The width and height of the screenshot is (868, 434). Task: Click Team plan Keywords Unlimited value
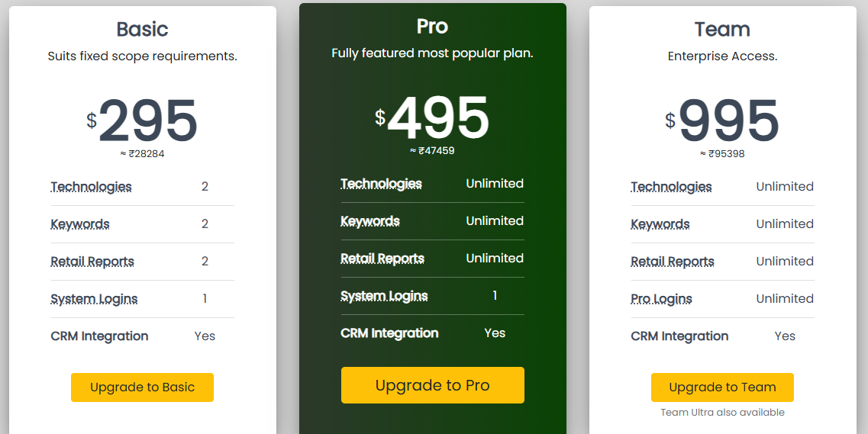pyautogui.click(x=785, y=224)
